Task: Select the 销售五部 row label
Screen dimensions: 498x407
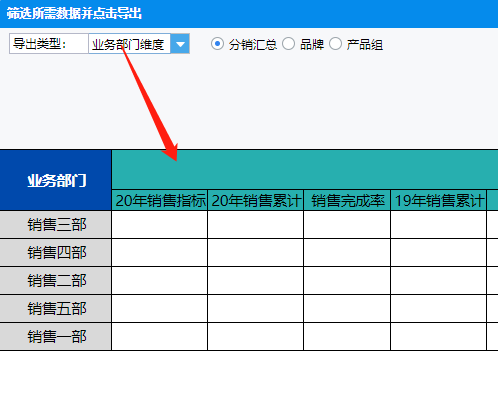Action: pos(56,309)
